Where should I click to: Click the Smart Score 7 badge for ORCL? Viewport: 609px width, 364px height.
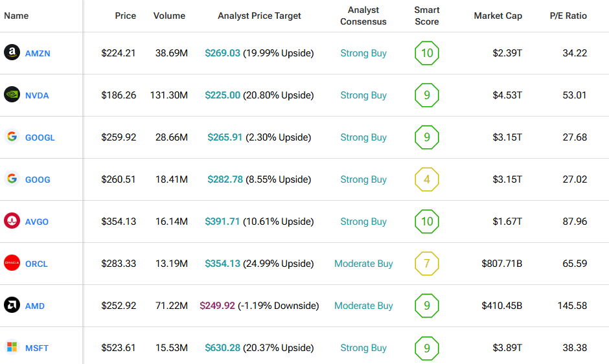[x=426, y=264]
